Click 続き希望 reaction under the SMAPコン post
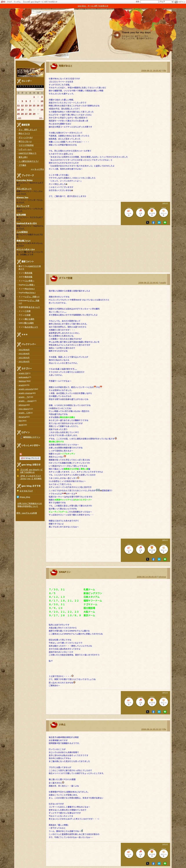 pyautogui.click(x=152, y=702)
